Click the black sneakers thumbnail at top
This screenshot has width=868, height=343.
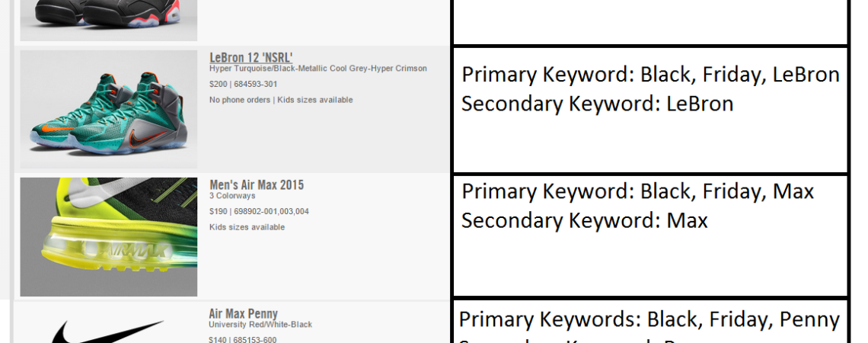[108, 19]
